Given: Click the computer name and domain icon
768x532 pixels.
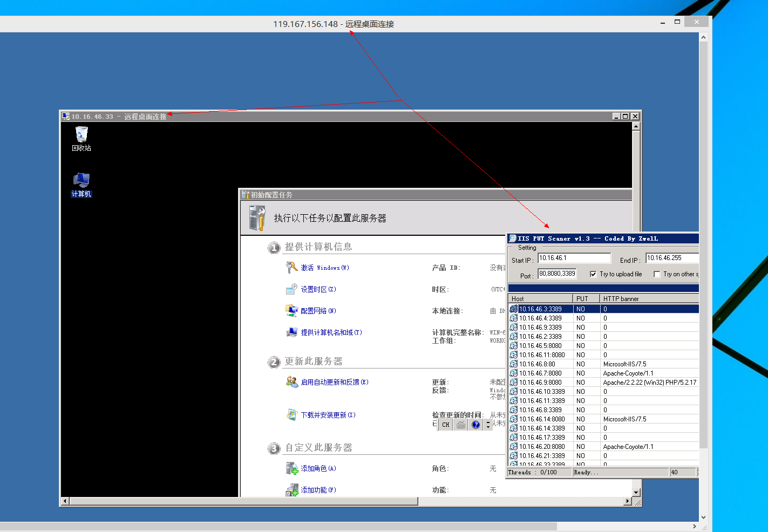Looking at the screenshot, I should point(292,332).
